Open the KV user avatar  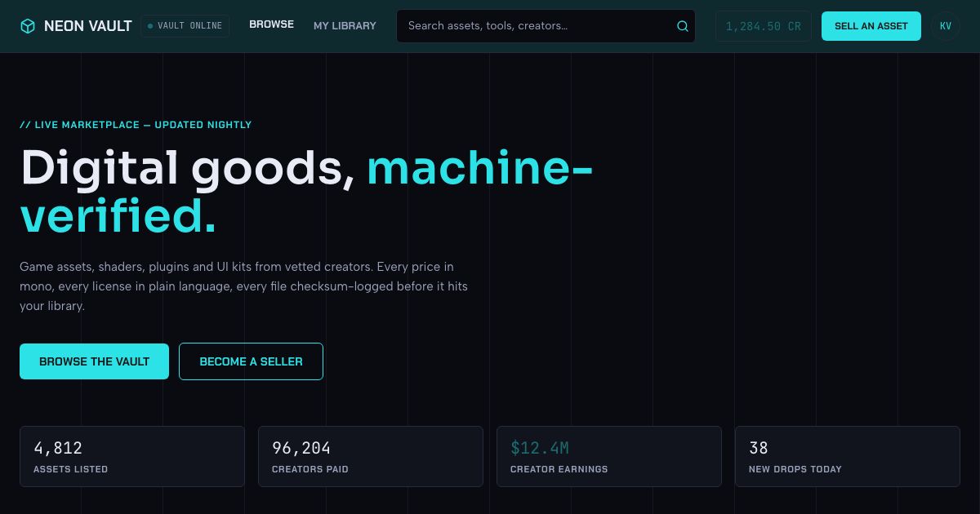945,26
